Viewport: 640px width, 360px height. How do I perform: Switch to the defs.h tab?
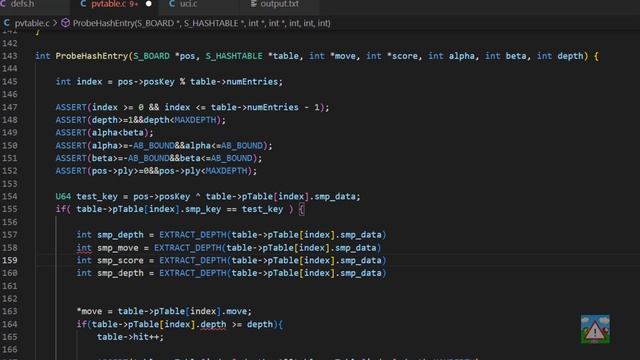point(22,4)
